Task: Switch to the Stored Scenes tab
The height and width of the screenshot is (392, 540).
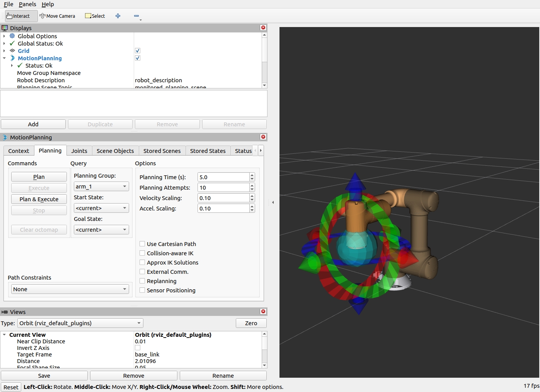Action: pyautogui.click(x=162, y=151)
